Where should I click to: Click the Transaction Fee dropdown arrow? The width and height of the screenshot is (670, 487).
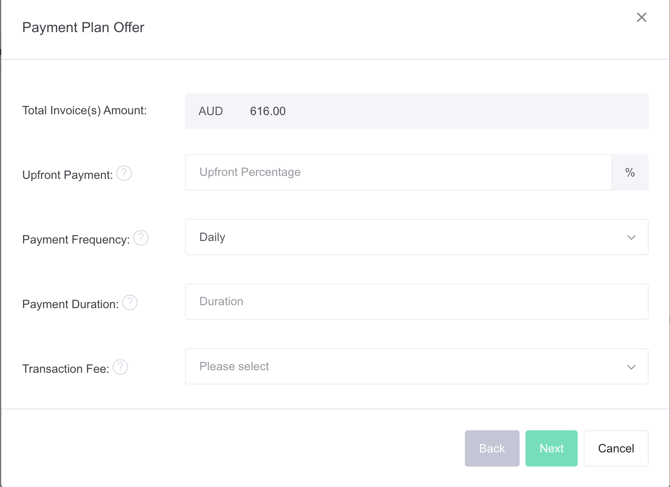click(631, 367)
